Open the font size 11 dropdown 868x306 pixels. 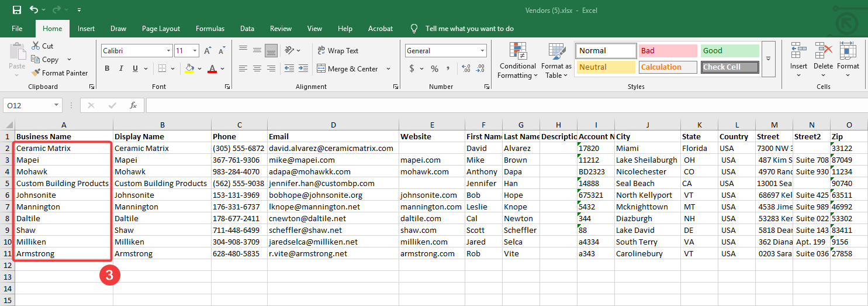tap(196, 51)
